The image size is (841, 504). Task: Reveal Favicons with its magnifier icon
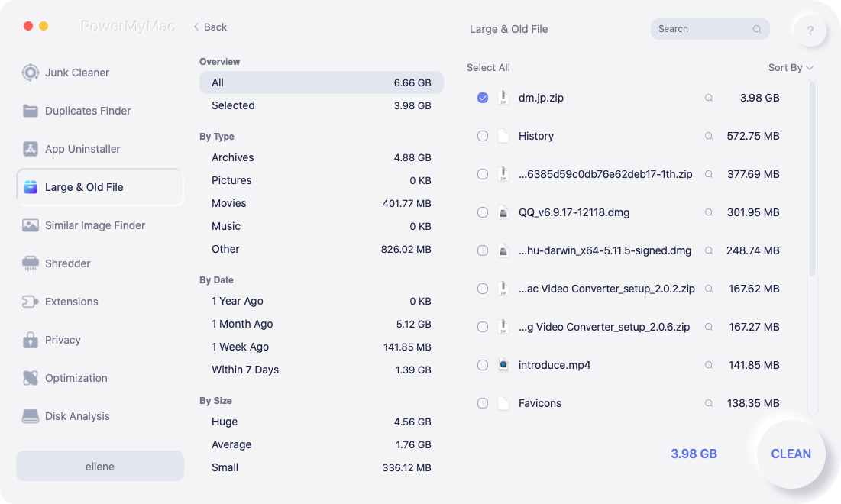pos(709,403)
